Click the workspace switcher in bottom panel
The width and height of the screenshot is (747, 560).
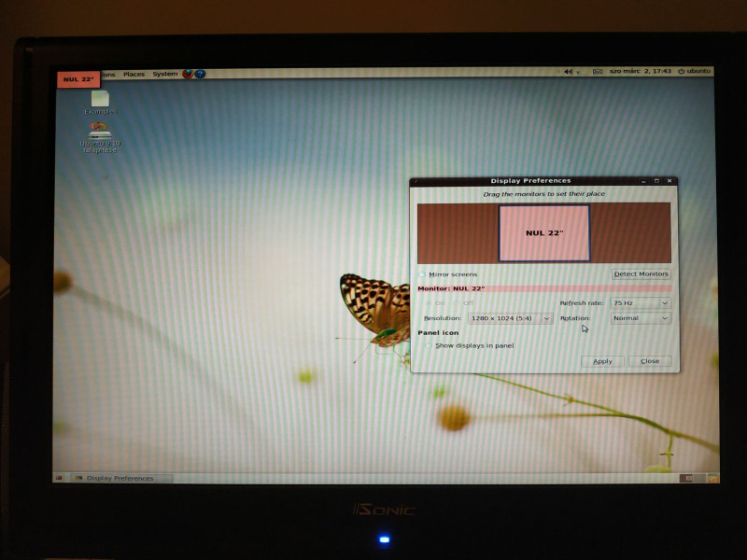tap(692, 478)
